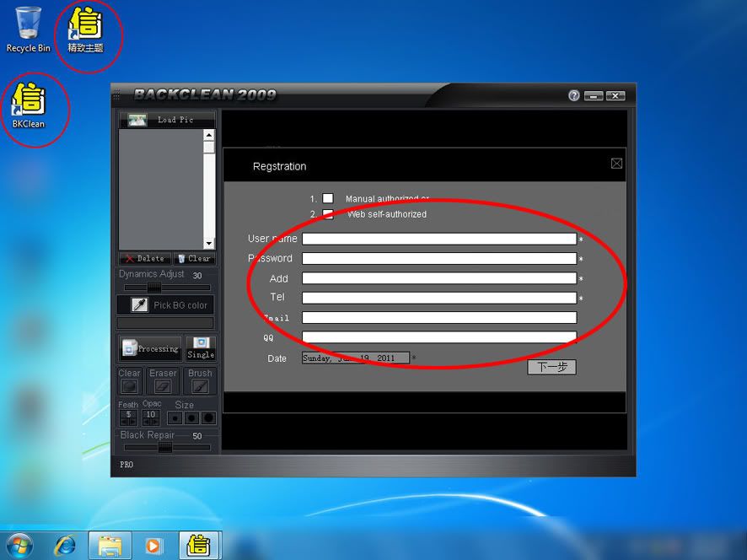The image size is (747, 560).
Task: Minimize the BackClean 2009 window
Action: (594, 96)
